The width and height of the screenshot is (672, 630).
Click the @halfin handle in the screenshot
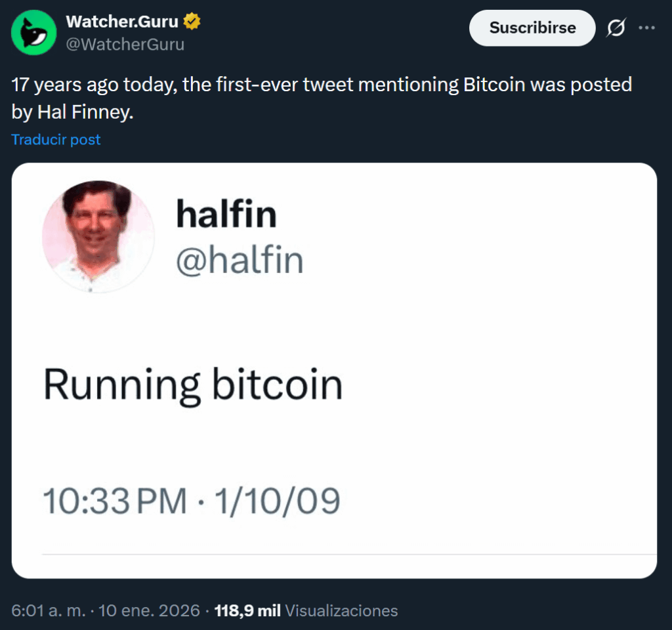pyautogui.click(x=241, y=260)
